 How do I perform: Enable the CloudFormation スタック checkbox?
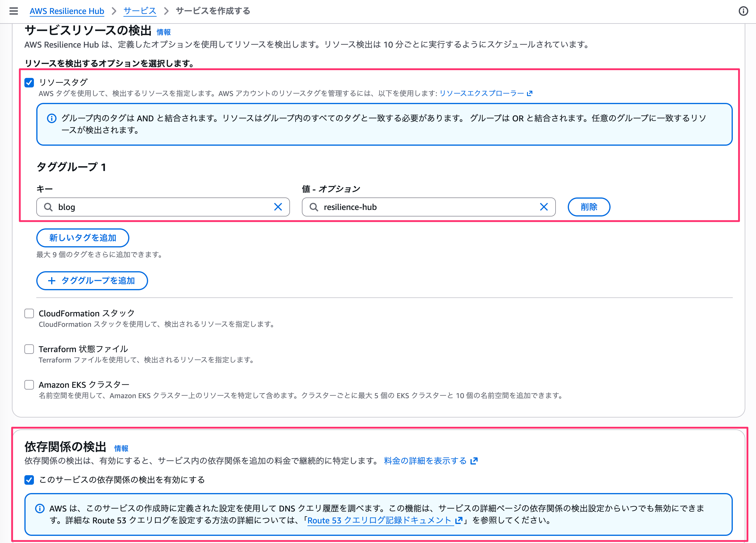pyautogui.click(x=29, y=313)
